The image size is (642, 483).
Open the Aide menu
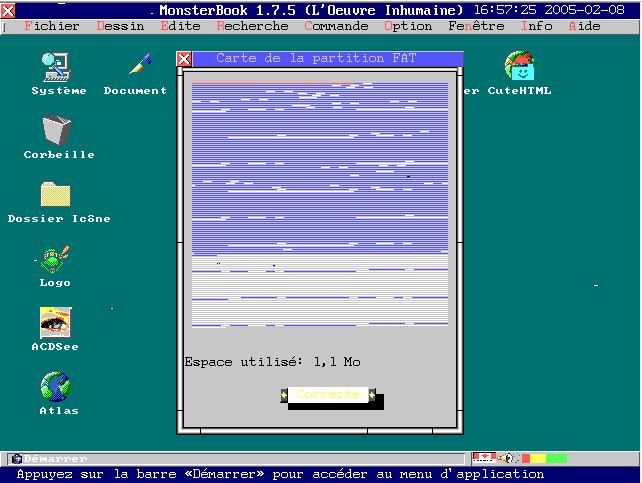click(584, 26)
